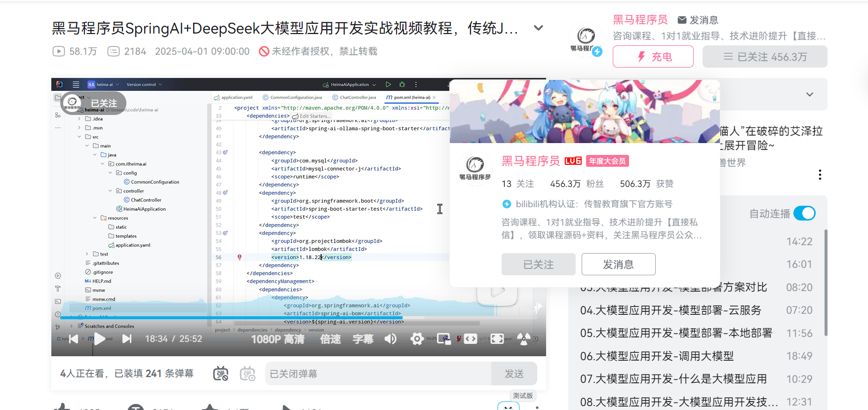
Task: Switch to wide-screen player mode
Action: (x=471, y=339)
